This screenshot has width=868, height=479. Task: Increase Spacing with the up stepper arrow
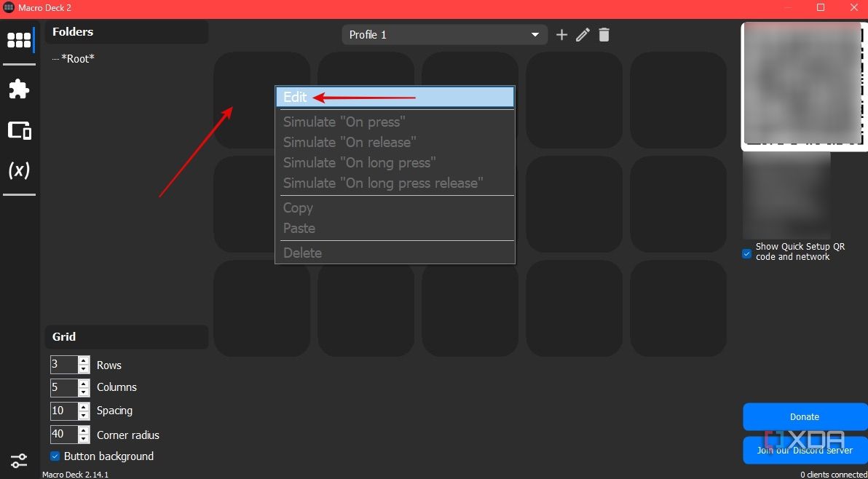84,407
